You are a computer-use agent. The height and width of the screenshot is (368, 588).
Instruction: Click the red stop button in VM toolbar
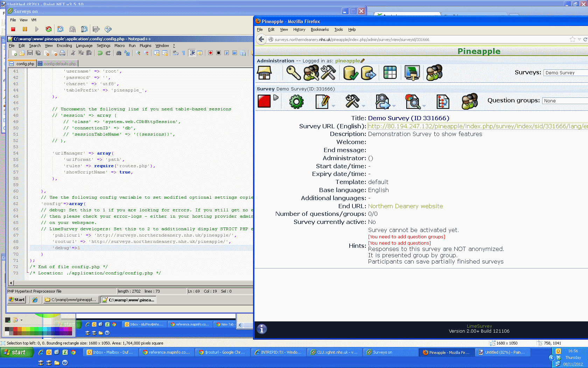[13, 29]
